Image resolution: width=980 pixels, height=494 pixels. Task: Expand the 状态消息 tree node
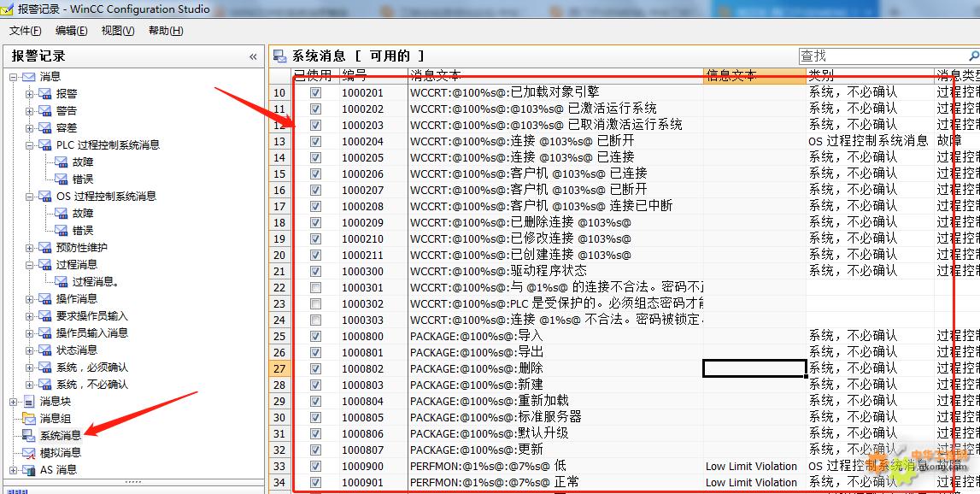coord(29,350)
